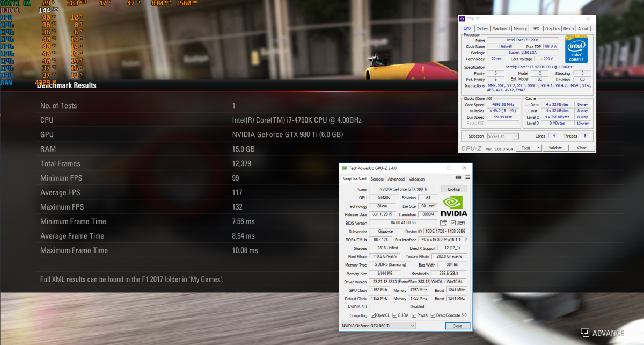This screenshot has height=345, width=644.
Task: Click the BIOS share/export icon
Action: [443, 222]
